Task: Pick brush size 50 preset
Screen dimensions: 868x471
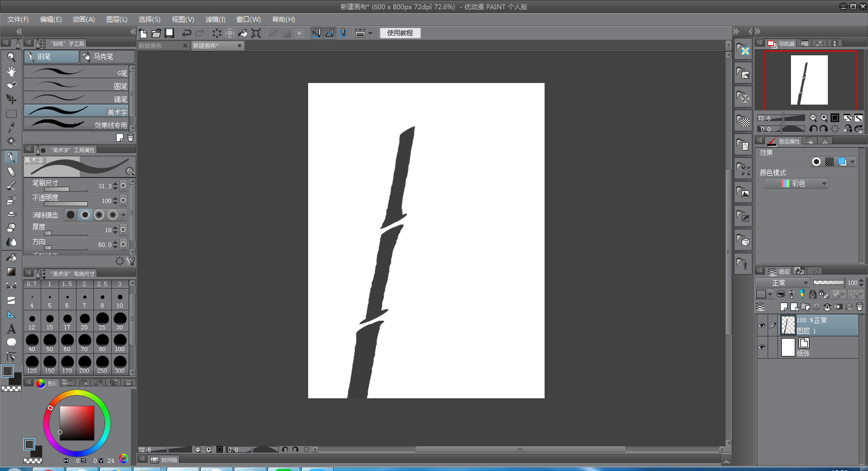Action: pyautogui.click(x=49, y=342)
